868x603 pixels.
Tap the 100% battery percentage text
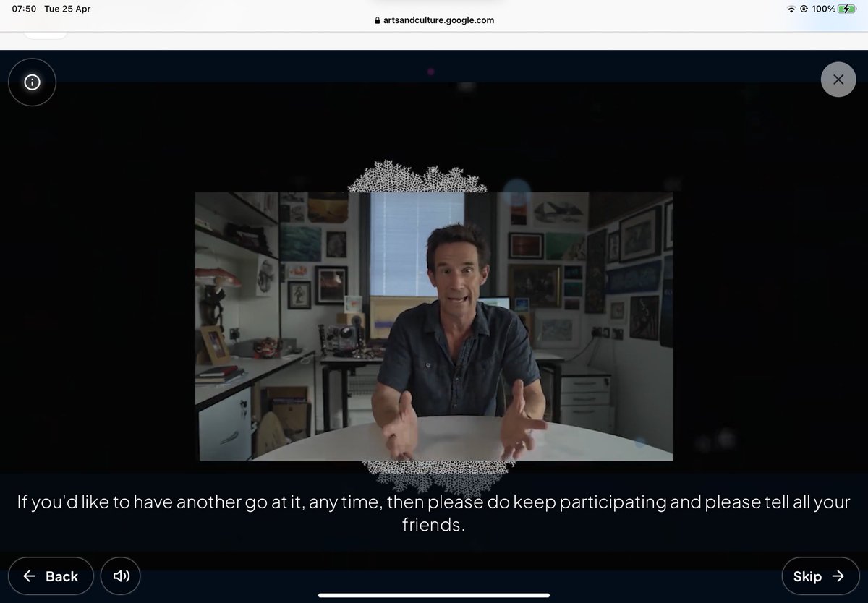823,9
